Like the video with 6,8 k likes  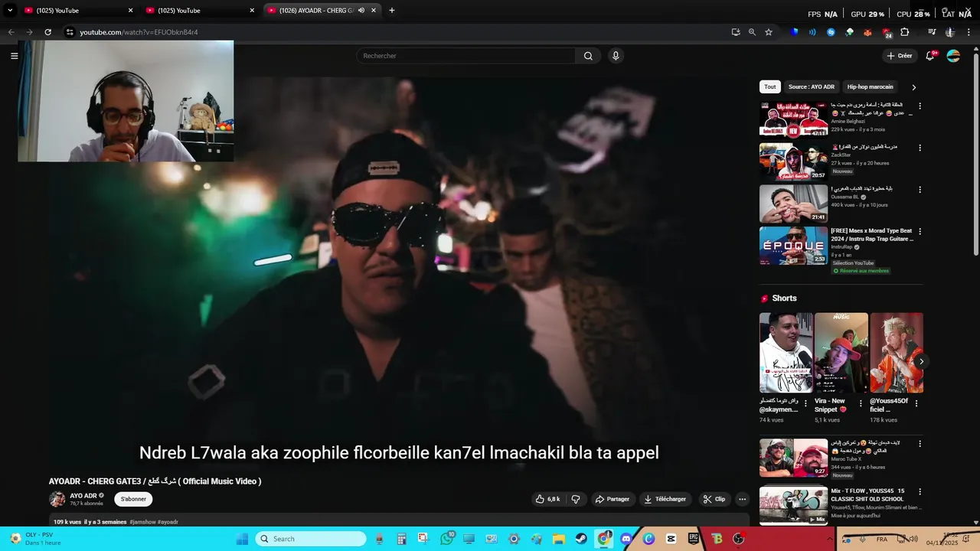pyautogui.click(x=548, y=499)
